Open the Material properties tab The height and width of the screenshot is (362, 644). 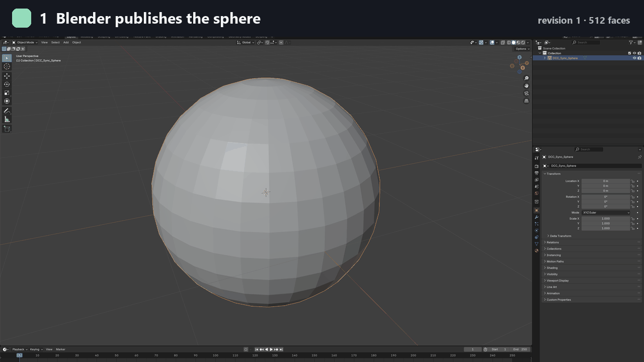pyautogui.click(x=537, y=250)
